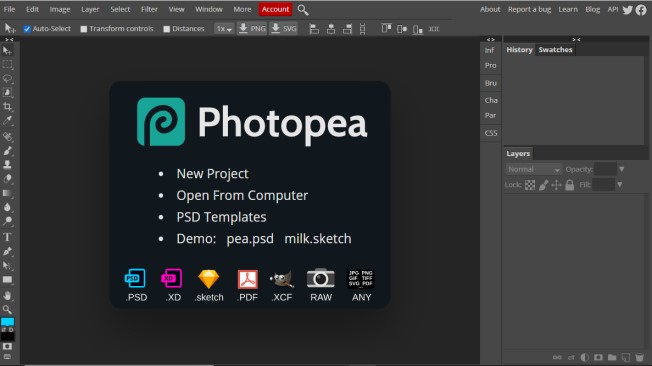Enable the Distances checkbox
The height and width of the screenshot is (366, 652).
(166, 29)
